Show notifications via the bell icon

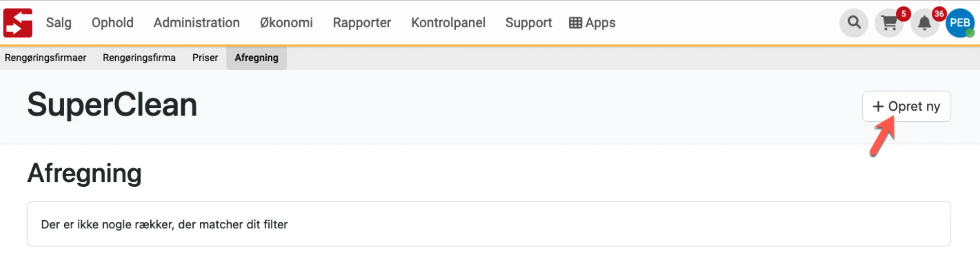tap(925, 23)
